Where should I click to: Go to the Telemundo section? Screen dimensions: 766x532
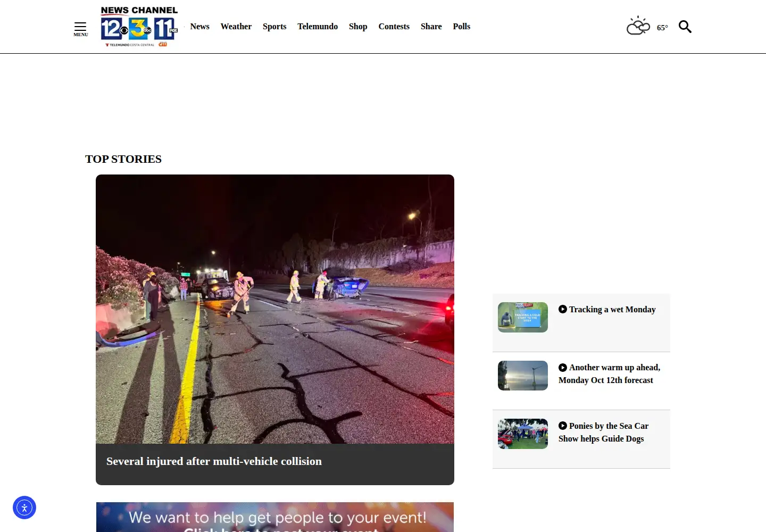click(318, 27)
